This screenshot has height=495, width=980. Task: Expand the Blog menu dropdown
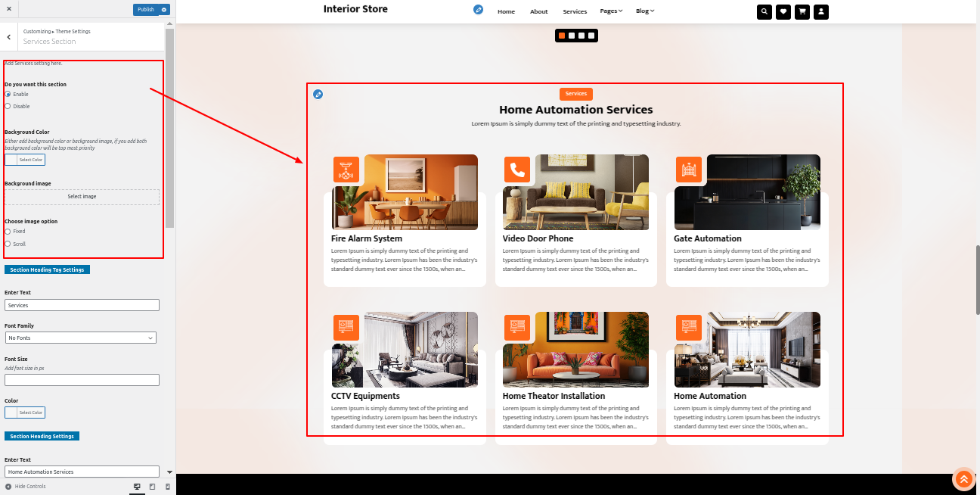tap(645, 11)
